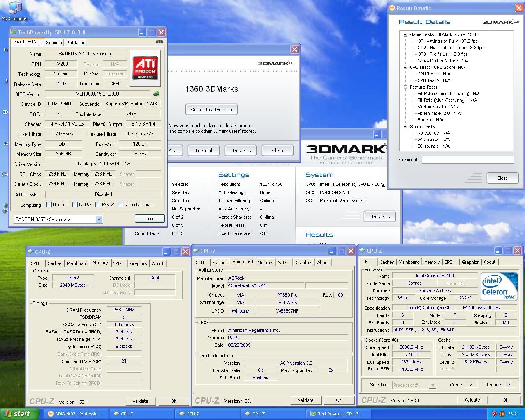Select the Ragtroll result row

click(430, 120)
